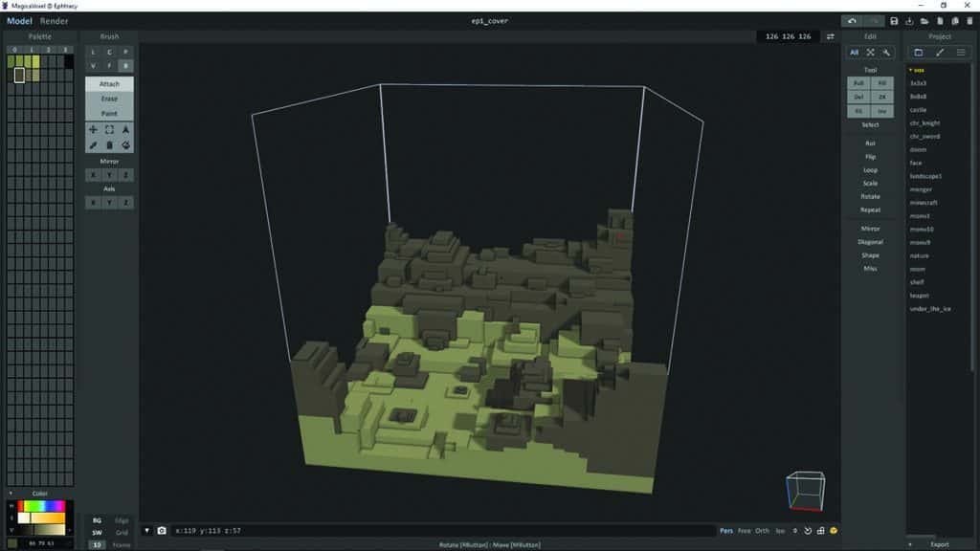Expand the Flip edit section

click(870, 157)
